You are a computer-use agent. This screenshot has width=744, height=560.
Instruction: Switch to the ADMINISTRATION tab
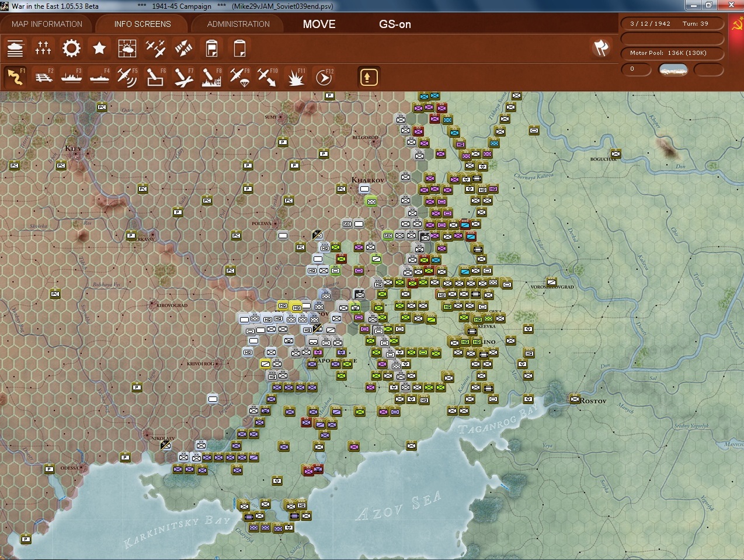[238, 24]
